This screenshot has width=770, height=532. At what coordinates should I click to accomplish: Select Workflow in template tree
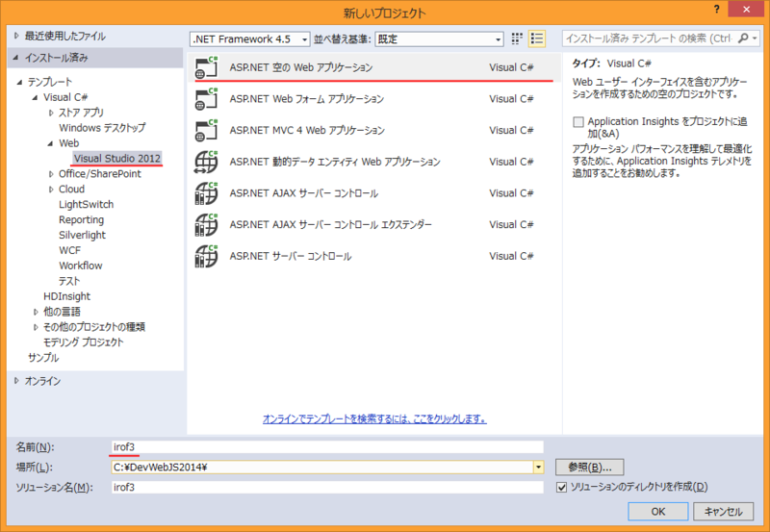[x=81, y=266]
